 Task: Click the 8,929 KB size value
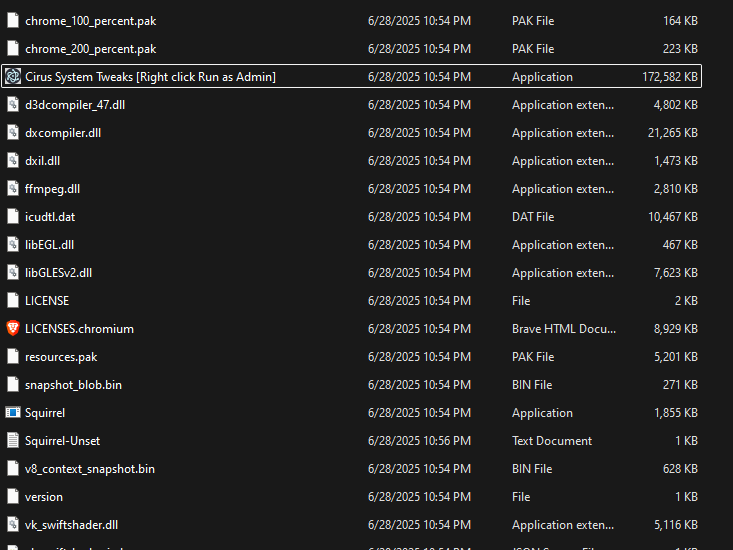(x=676, y=329)
